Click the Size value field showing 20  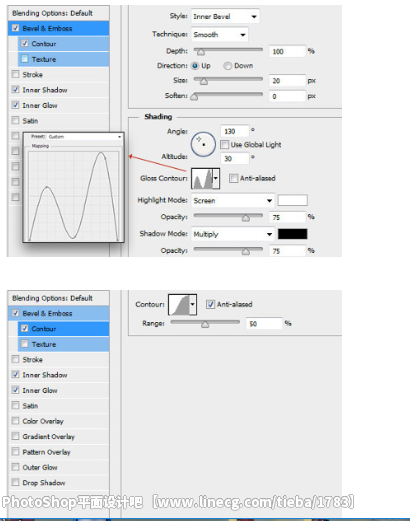point(287,81)
